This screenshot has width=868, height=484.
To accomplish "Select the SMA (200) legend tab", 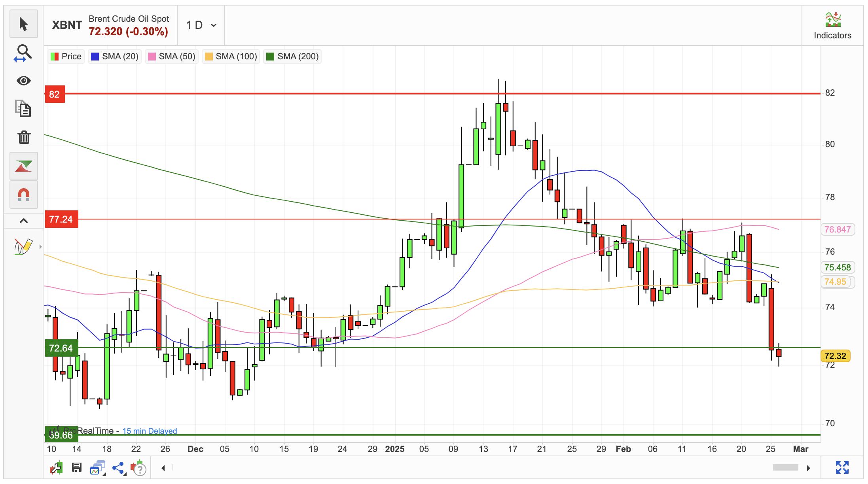I will click(x=293, y=57).
